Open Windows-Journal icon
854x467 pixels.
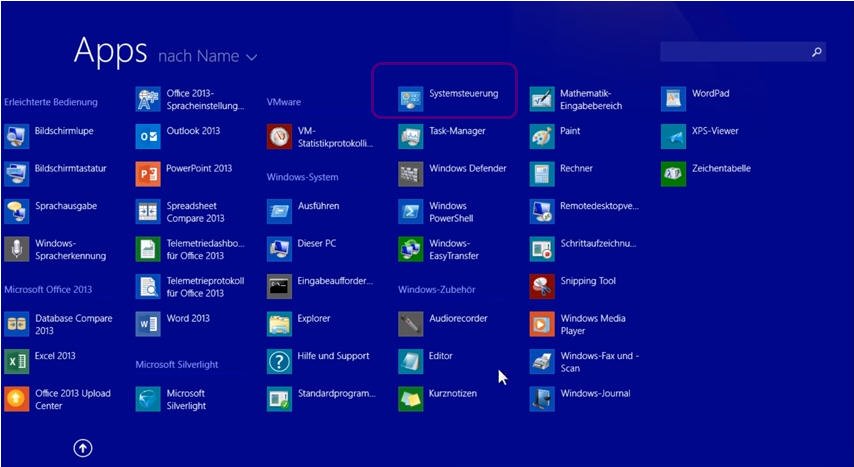coord(542,399)
